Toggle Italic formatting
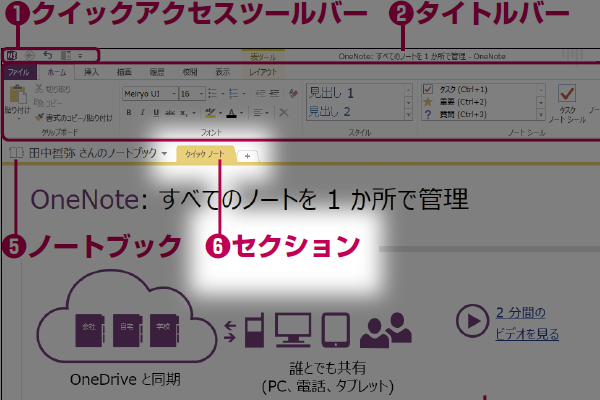This screenshot has width=600, height=400. pyautogui.click(x=142, y=113)
